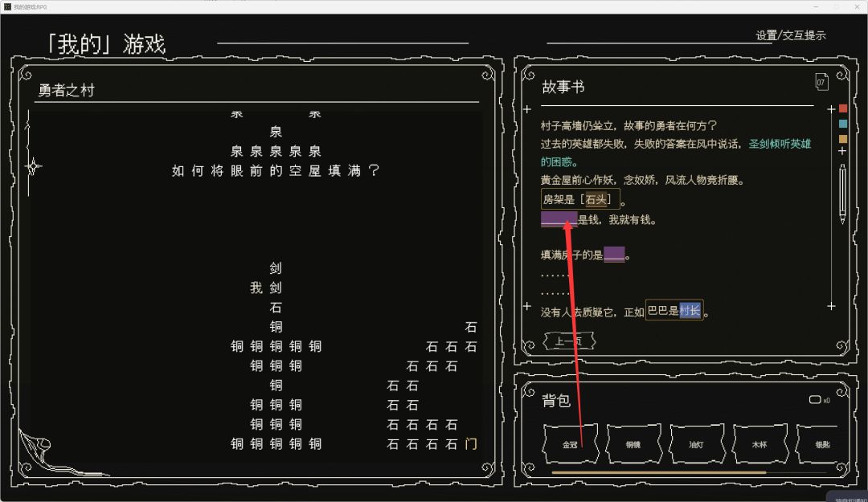This screenshot has height=502, width=868.
Task: Pick the red bookmark color swatch
Action: point(843,108)
